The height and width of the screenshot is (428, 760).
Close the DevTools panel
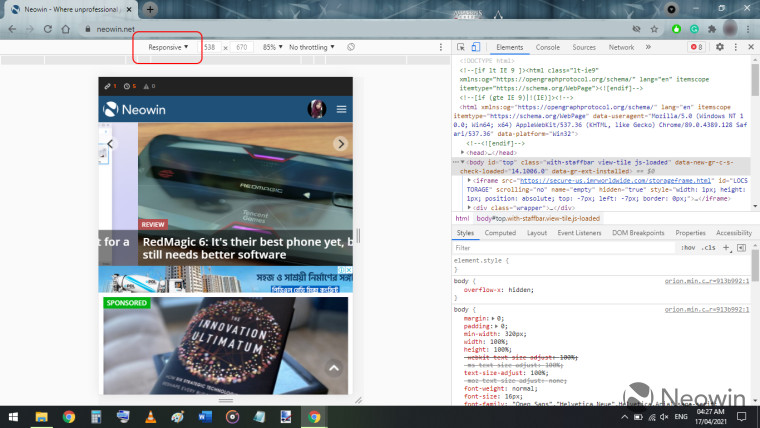[751, 47]
